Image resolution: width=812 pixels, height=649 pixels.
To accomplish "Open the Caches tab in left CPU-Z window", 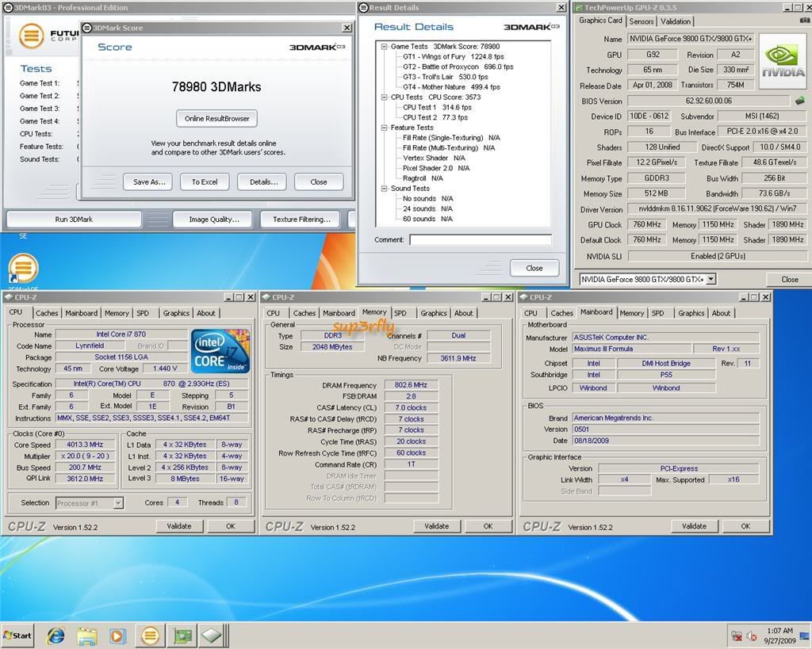I will click(x=47, y=313).
